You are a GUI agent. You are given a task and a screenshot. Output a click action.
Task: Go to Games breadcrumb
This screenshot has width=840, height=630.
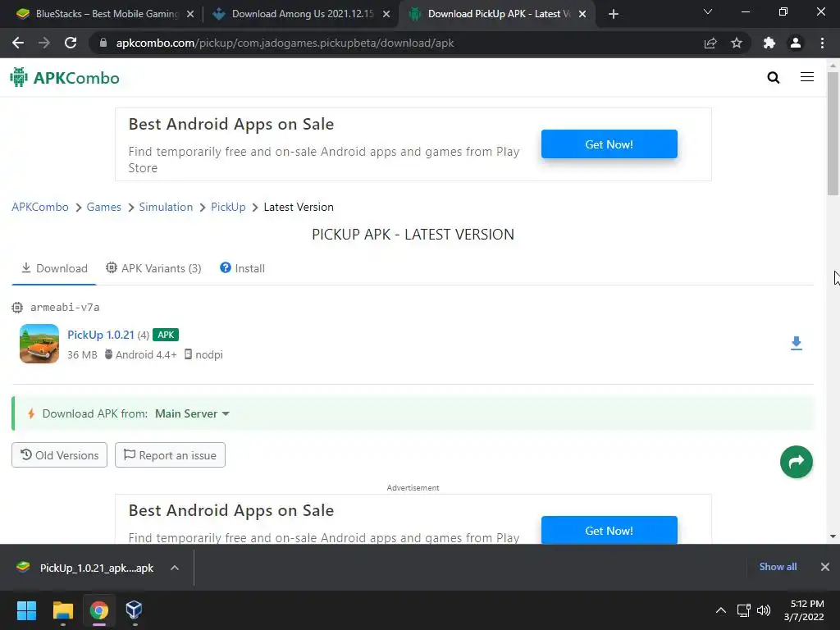(104, 207)
